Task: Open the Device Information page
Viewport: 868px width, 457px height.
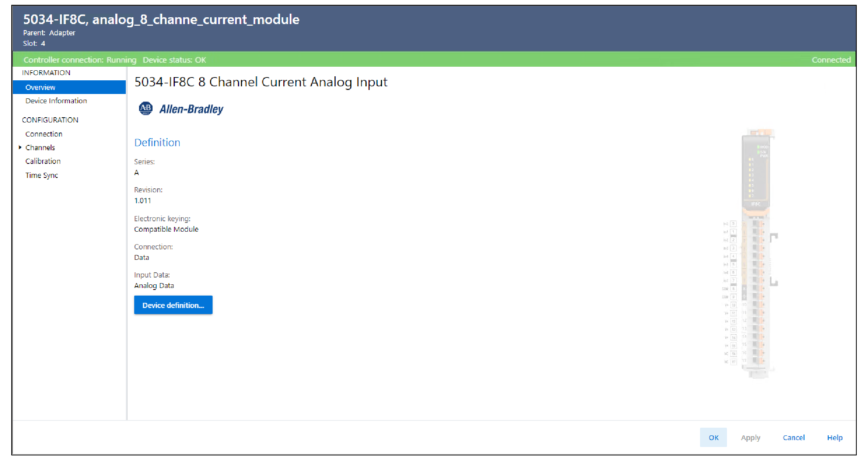Action: [56, 101]
